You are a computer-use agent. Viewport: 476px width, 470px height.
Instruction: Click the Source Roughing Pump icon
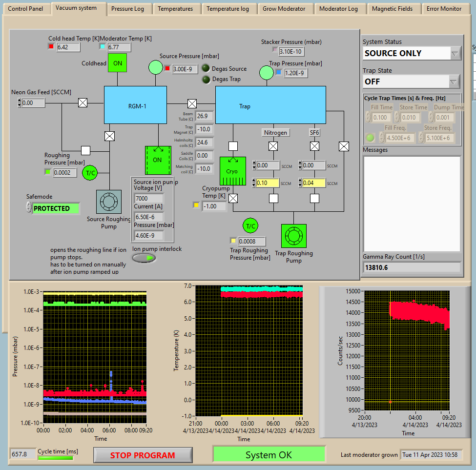tap(108, 202)
